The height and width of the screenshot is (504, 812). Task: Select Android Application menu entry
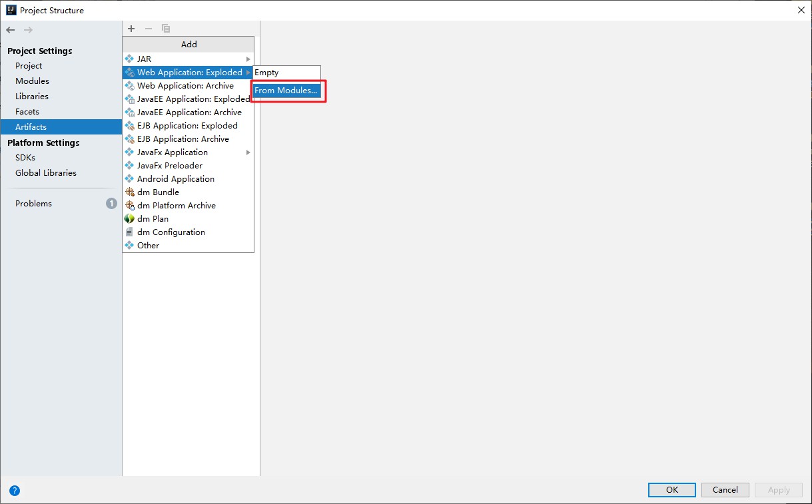point(188,179)
